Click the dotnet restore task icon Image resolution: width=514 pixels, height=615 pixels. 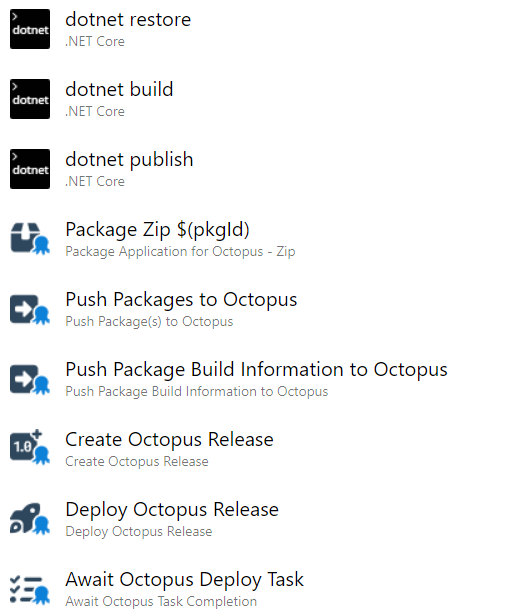[30, 29]
